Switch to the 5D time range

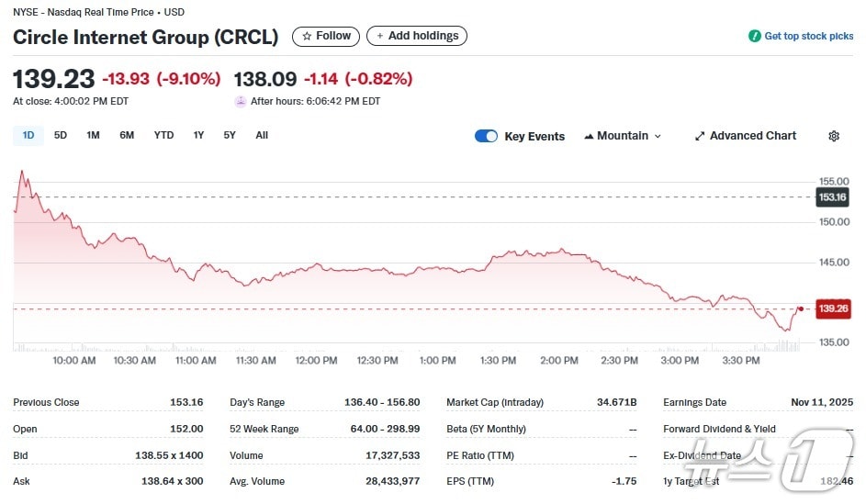(61, 136)
